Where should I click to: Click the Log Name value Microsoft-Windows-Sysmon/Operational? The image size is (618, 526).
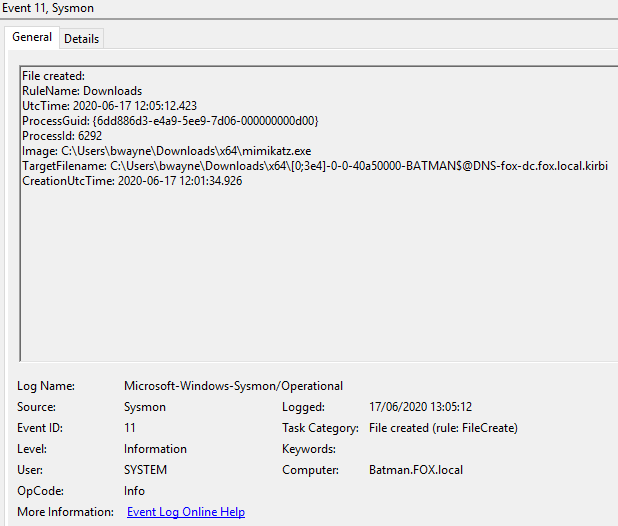(233, 386)
